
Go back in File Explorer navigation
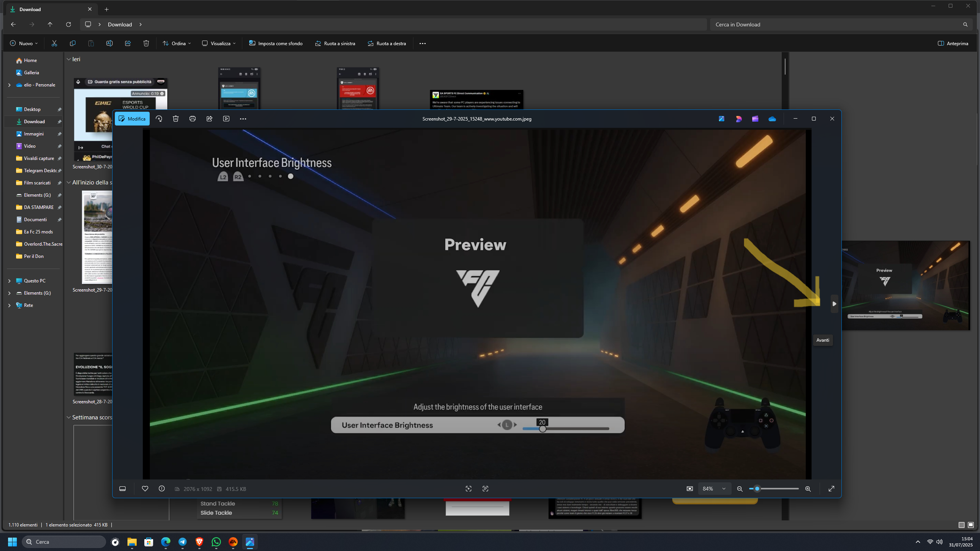[13, 24]
